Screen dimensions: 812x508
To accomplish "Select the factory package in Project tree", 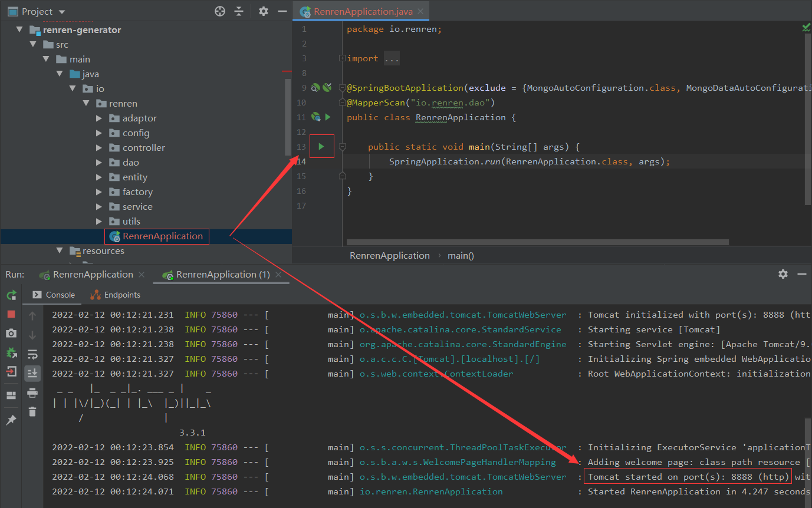I will pyautogui.click(x=137, y=192).
